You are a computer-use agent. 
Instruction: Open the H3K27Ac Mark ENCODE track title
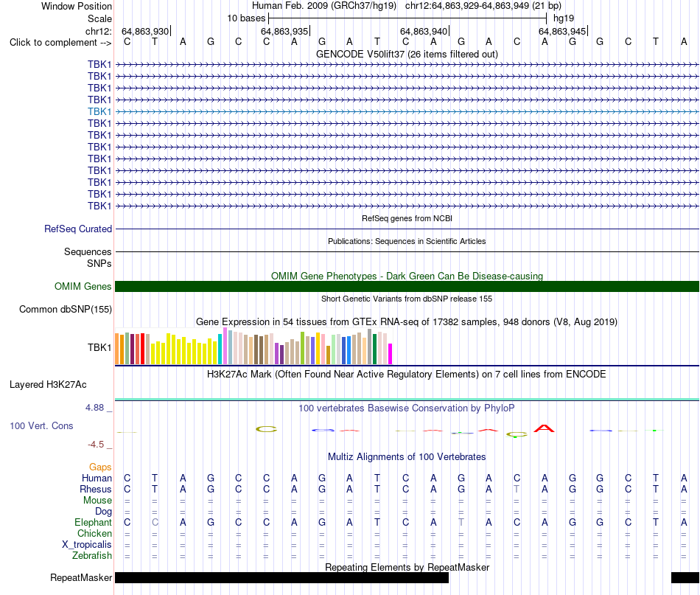pyautogui.click(x=407, y=374)
